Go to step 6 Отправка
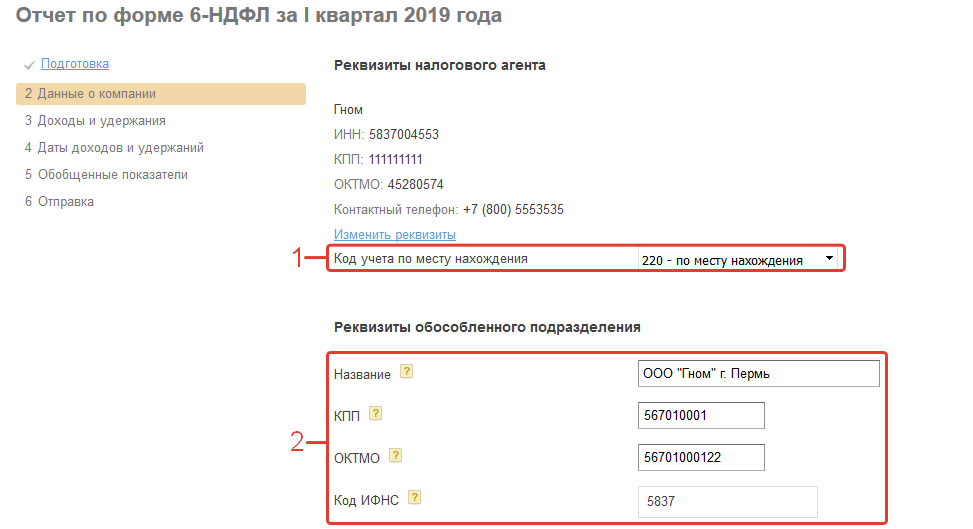The width and height of the screenshot is (973, 529). pyautogui.click(x=60, y=202)
